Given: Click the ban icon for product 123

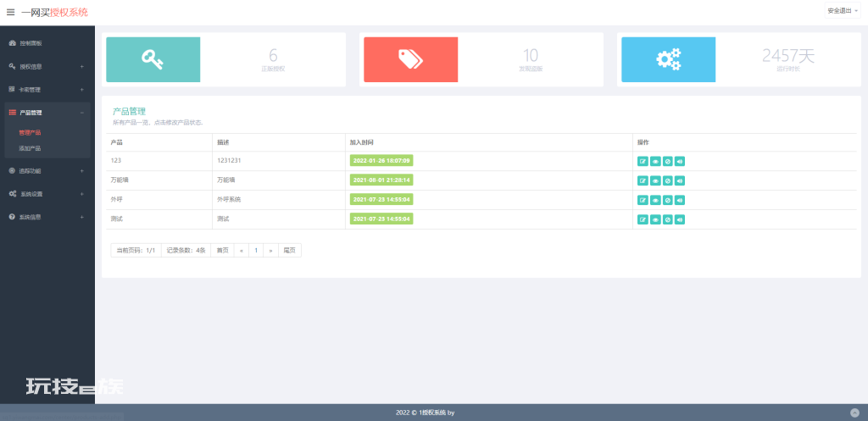Looking at the screenshot, I should (668, 162).
